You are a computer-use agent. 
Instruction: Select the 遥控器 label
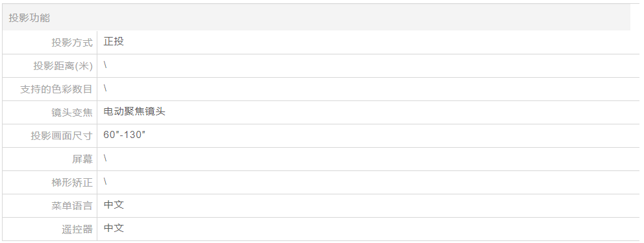tap(77, 229)
